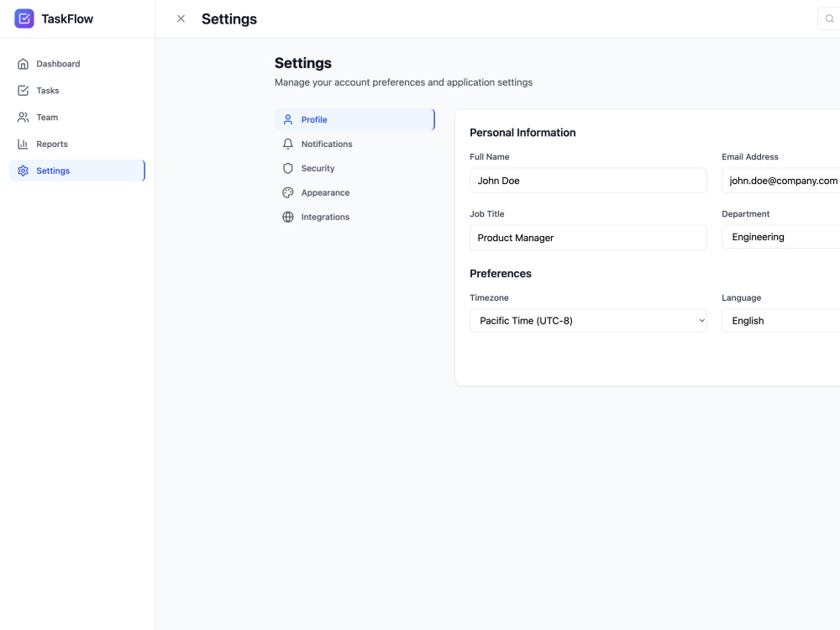Expand the Timezone dropdown
840x630 pixels.
click(x=588, y=320)
